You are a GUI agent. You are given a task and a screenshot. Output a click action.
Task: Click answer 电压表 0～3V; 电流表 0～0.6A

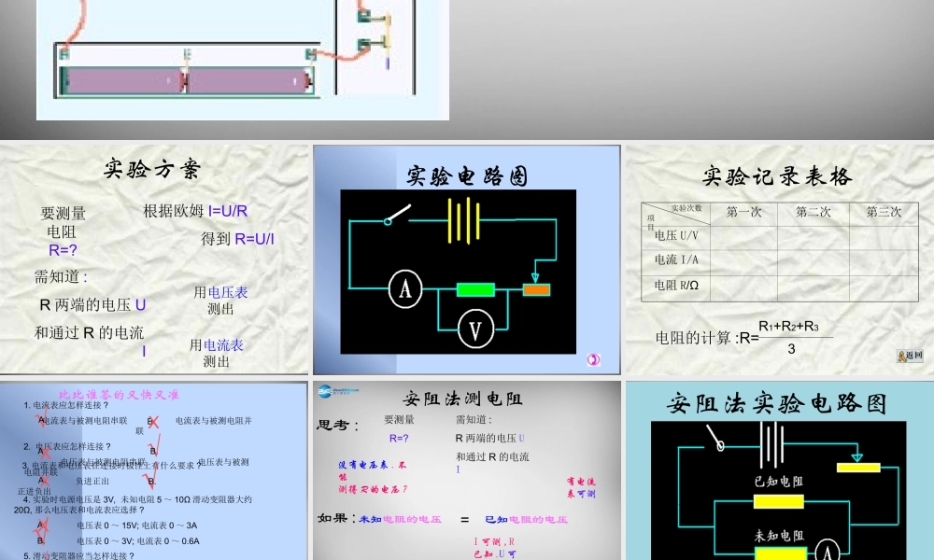[x=137, y=541]
